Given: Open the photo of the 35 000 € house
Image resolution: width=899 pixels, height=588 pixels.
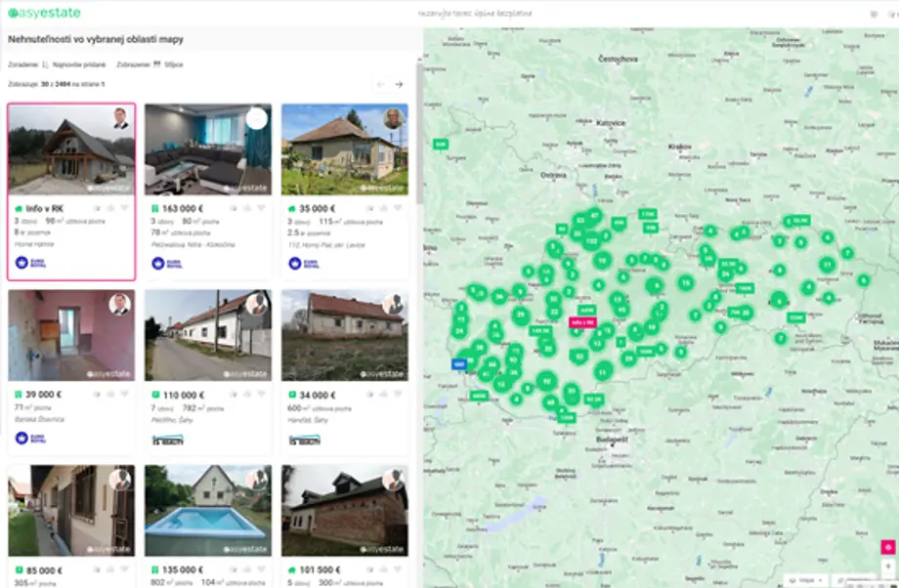Looking at the screenshot, I should click(345, 149).
